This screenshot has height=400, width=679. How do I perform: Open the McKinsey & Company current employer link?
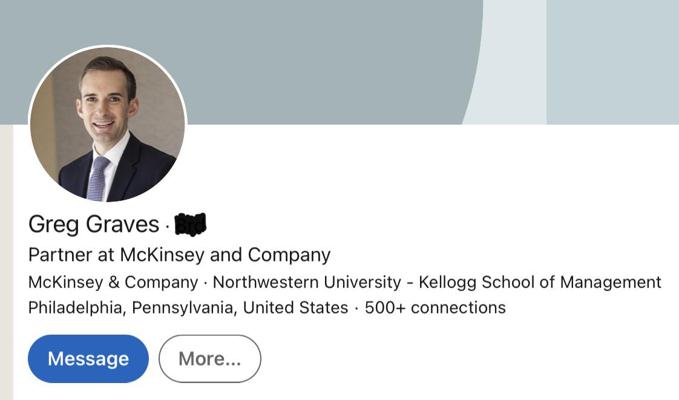point(113,282)
